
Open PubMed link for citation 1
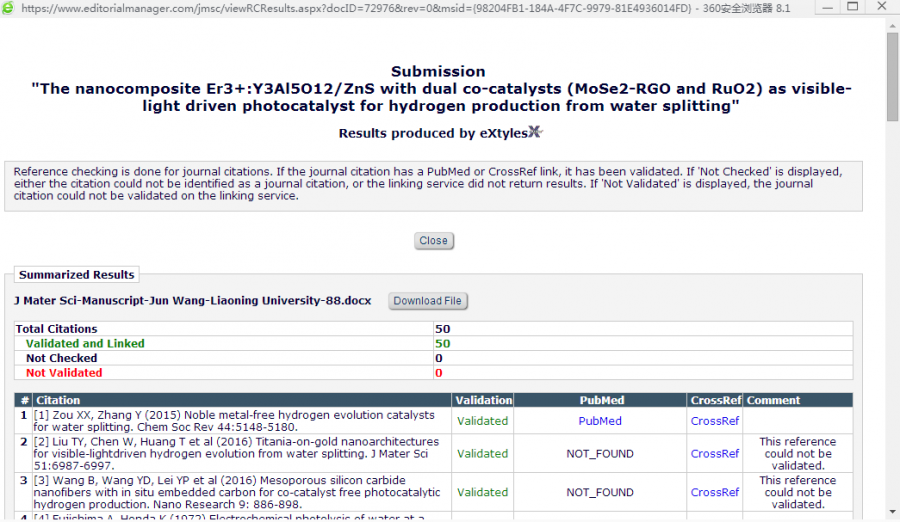[x=600, y=421]
